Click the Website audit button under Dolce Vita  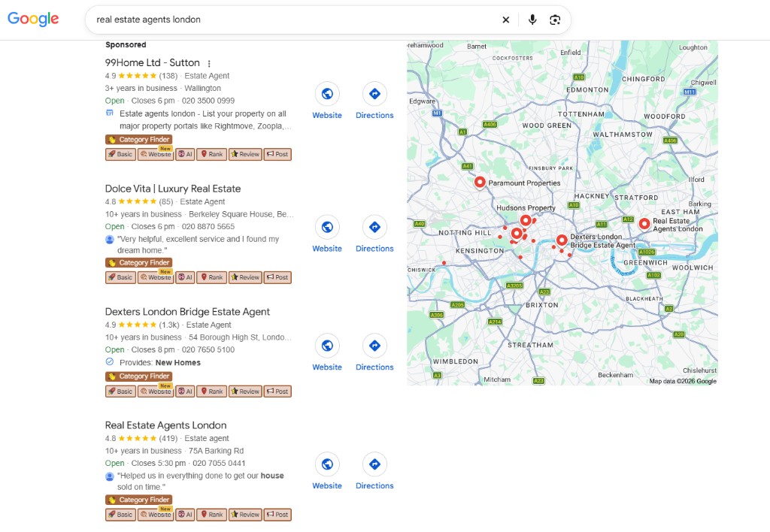click(x=156, y=277)
